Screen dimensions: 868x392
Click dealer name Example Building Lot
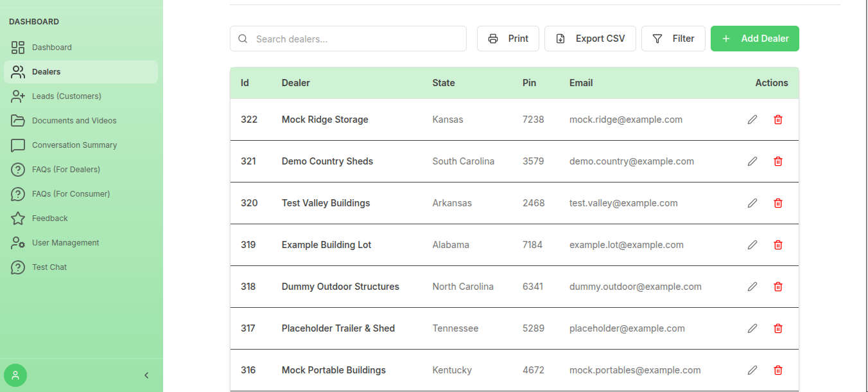327,245
